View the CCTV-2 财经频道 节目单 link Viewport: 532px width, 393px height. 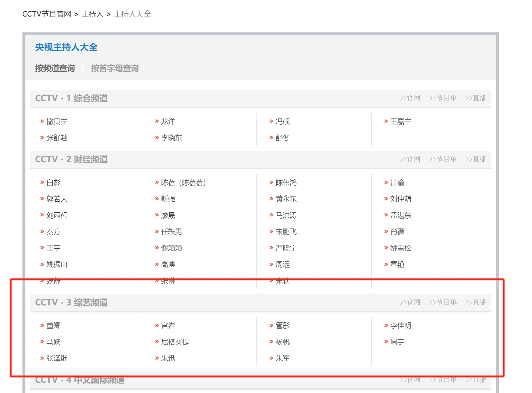click(443, 159)
